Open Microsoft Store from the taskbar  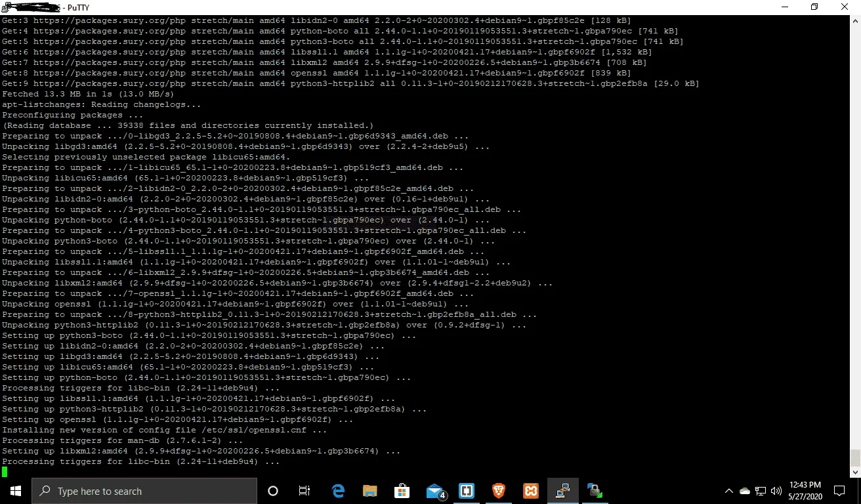pos(402,491)
